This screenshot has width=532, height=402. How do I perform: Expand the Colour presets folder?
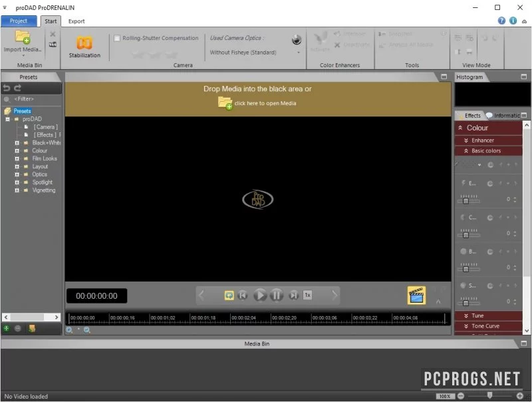(17, 150)
